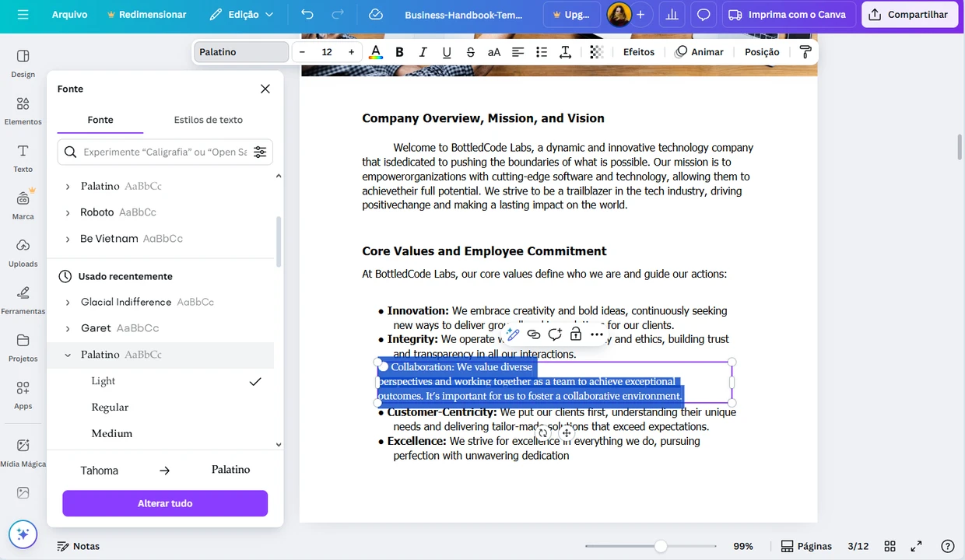Open Edição mode dropdown

[241, 15]
